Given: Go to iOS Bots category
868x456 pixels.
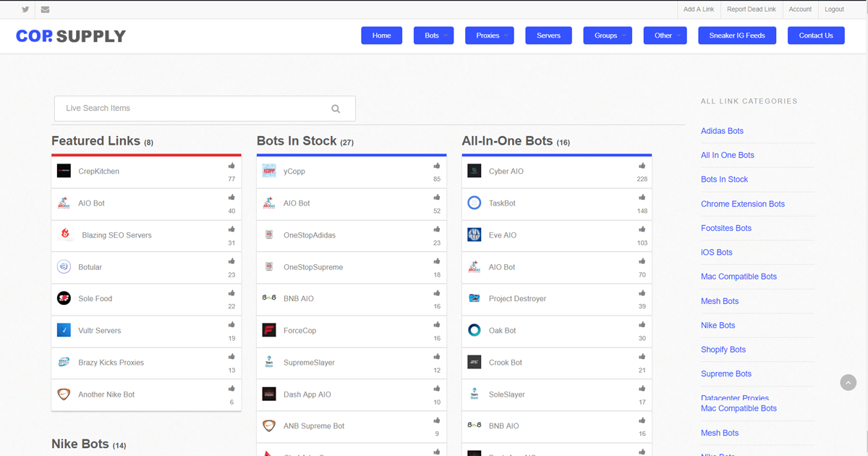Looking at the screenshot, I should 717,253.
